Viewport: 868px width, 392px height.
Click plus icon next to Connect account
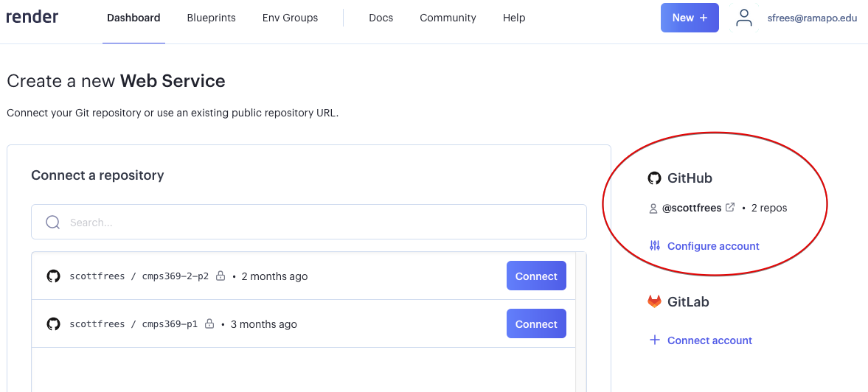tap(654, 340)
